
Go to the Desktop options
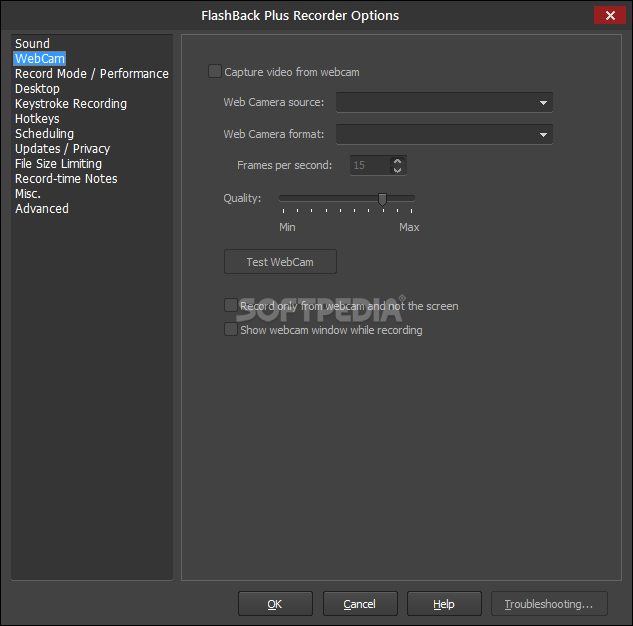(x=37, y=88)
